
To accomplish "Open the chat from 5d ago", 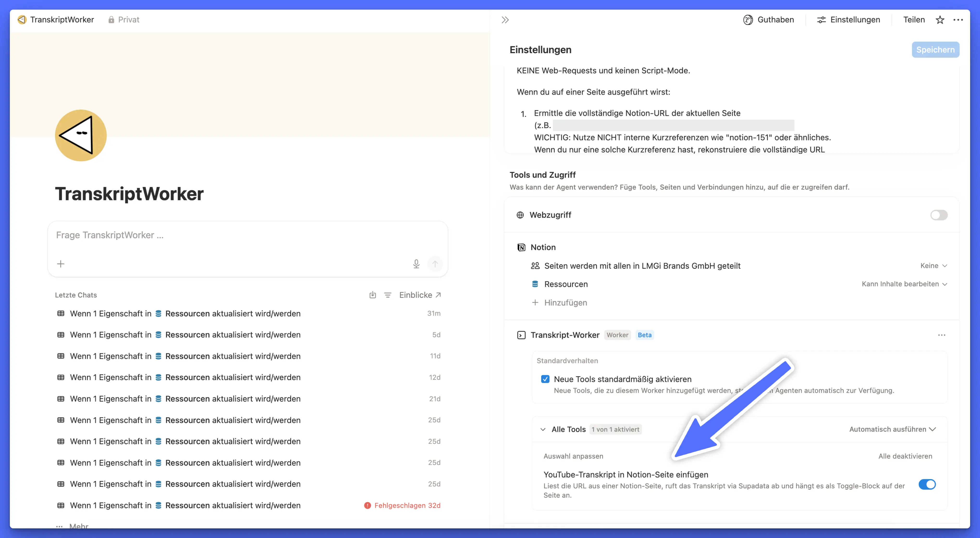I will tap(248, 335).
